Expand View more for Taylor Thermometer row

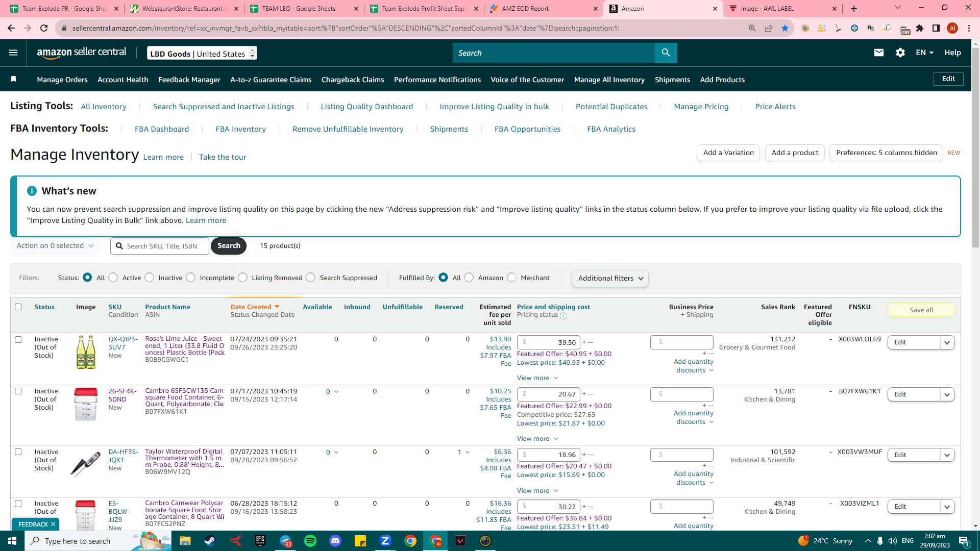pos(537,491)
